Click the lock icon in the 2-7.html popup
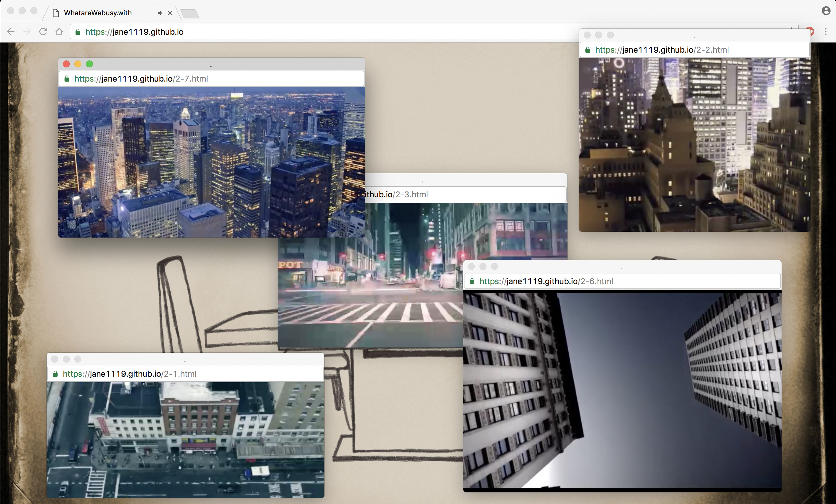This screenshot has width=836, height=504. click(x=67, y=79)
